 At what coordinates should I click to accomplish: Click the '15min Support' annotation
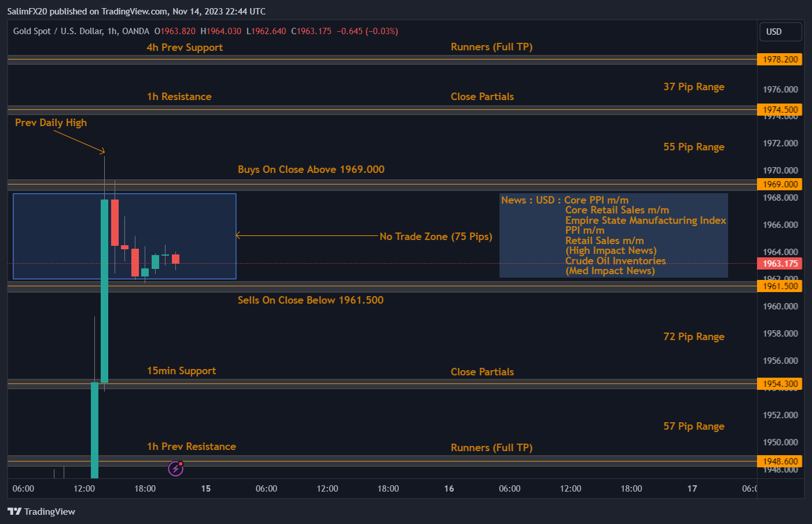click(x=181, y=371)
